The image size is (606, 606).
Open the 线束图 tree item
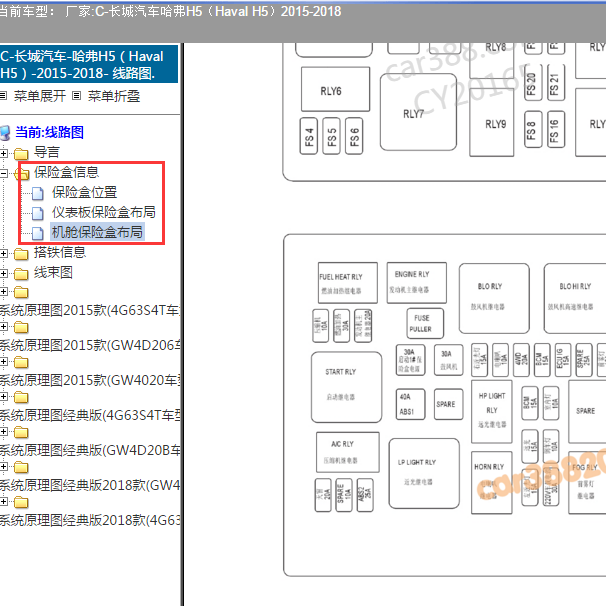pos(53,272)
